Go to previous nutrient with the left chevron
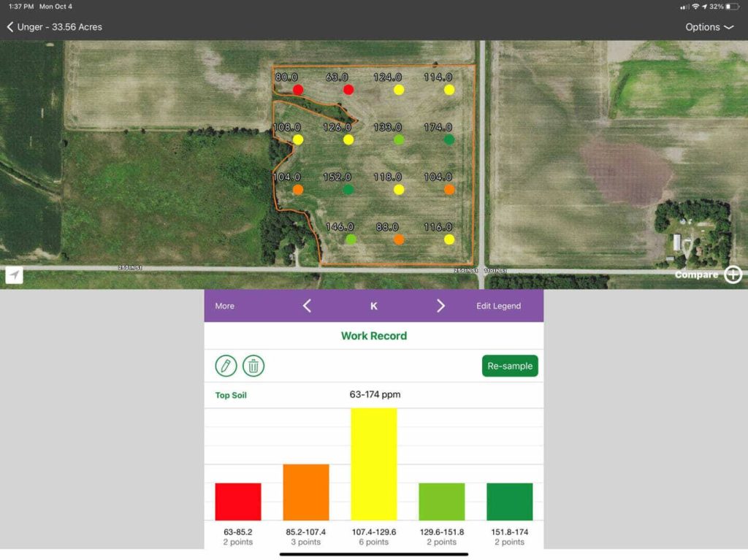The image size is (748, 560). pyautogui.click(x=307, y=306)
